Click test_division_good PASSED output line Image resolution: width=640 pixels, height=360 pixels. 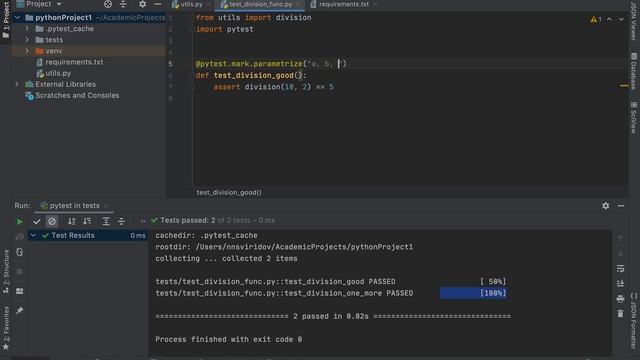[x=275, y=282]
